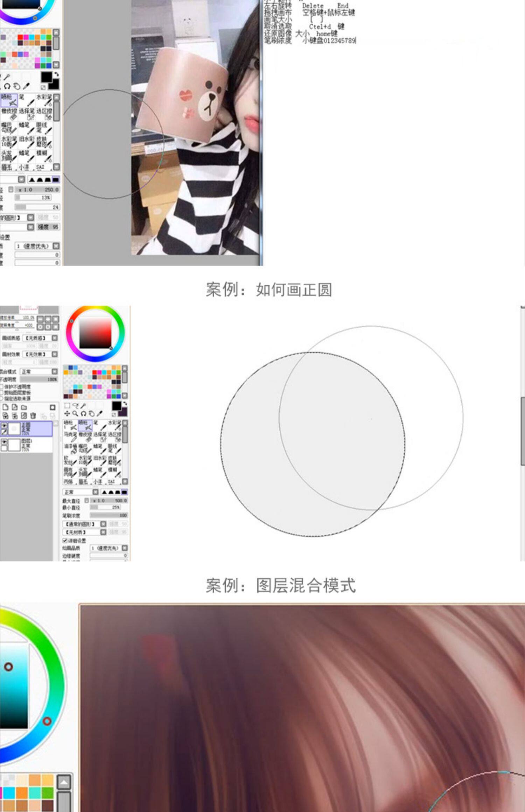Create a new layer folder, two-circles window

[x=24, y=407]
